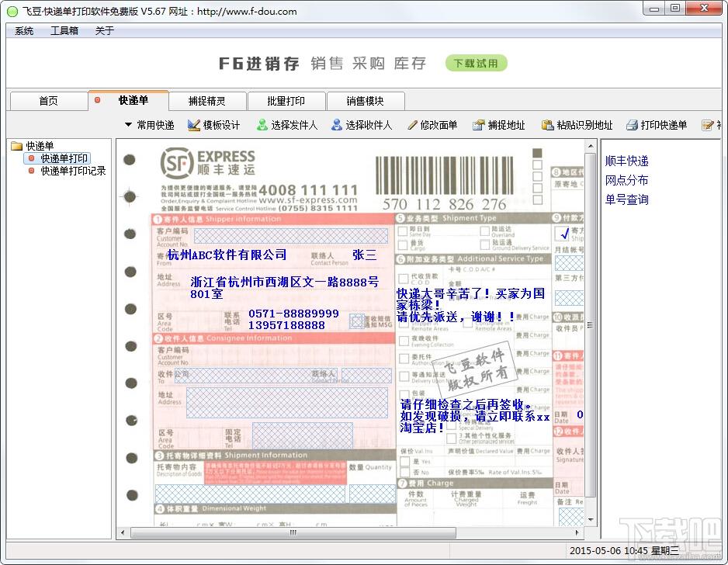Click the contact name 张三
Image resolution: width=728 pixels, height=565 pixels.
click(x=365, y=255)
